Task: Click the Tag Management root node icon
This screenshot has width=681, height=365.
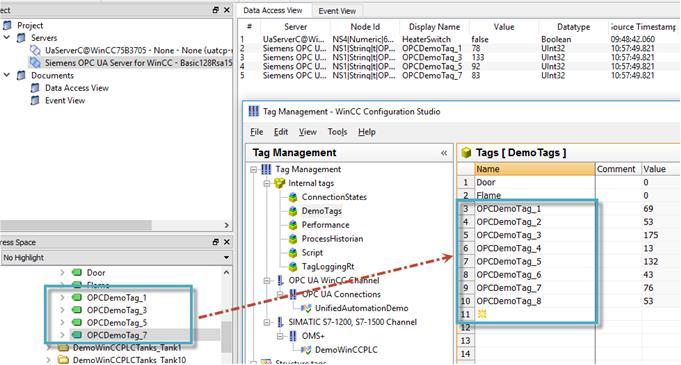Action: [x=266, y=169]
